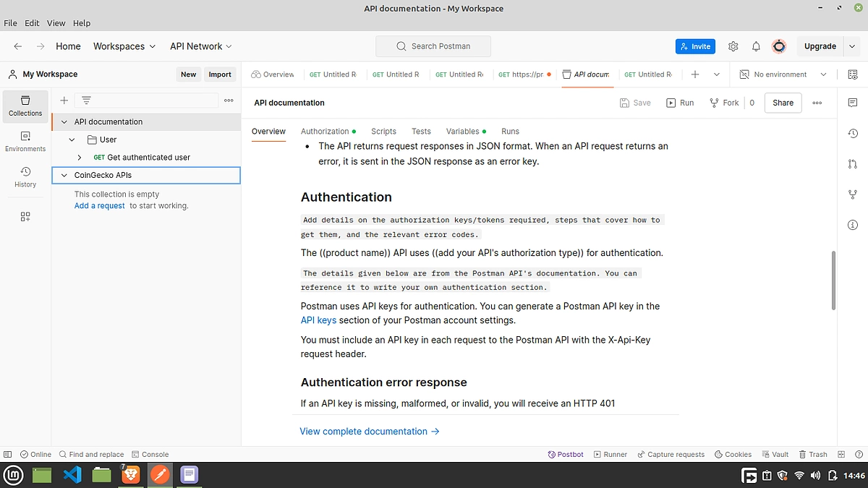Open Find and replace
868x488 pixels.
pyautogui.click(x=91, y=454)
